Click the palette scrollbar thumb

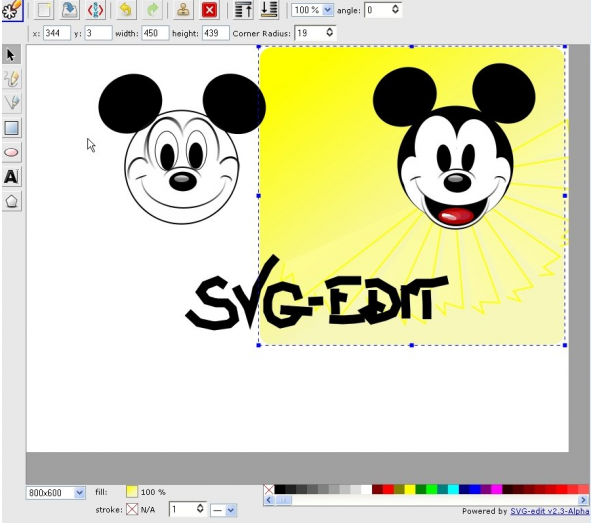point(283,500)
